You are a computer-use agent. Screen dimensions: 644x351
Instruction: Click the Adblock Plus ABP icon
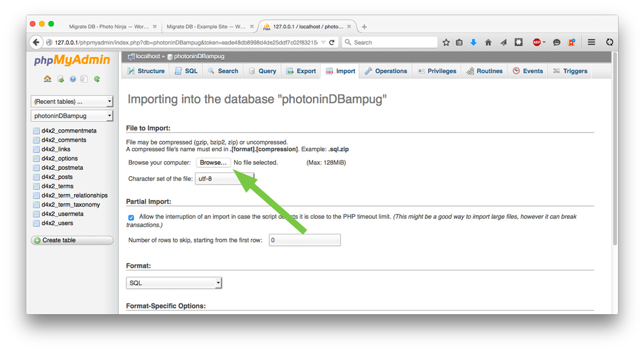(537, 42)
